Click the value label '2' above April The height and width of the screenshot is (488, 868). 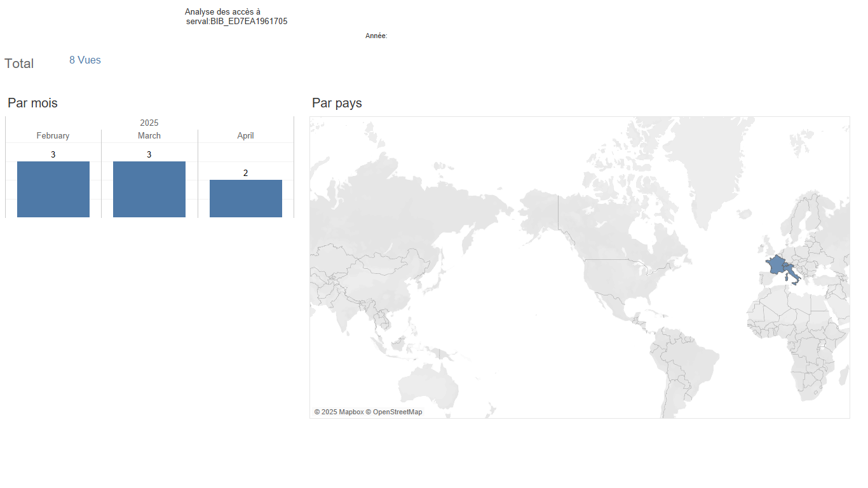tap(246, 173)
